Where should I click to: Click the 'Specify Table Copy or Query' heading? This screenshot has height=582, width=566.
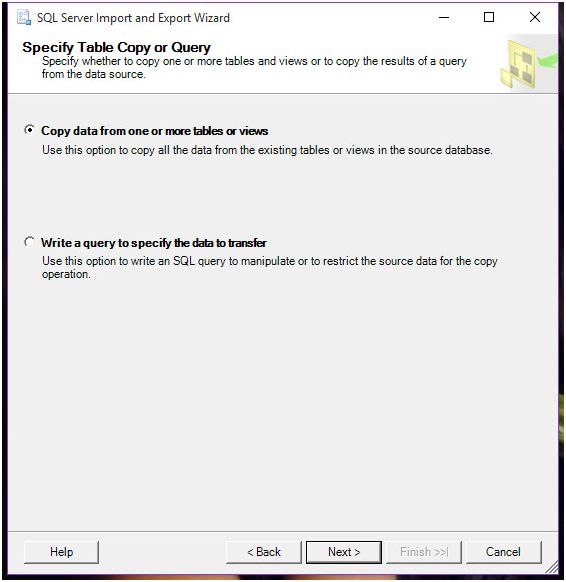(116, 47)
